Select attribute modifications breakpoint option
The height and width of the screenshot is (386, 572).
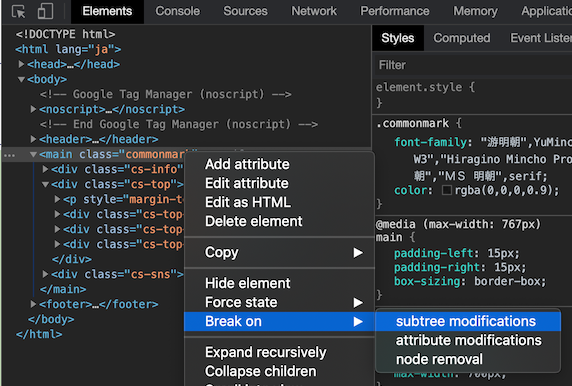click(468, 340)
